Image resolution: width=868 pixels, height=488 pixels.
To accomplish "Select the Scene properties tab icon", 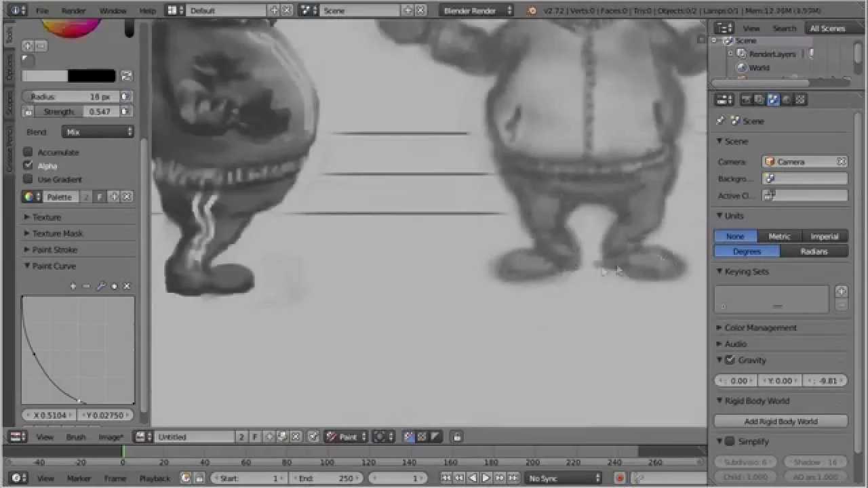I will click(x=773, y=100).
